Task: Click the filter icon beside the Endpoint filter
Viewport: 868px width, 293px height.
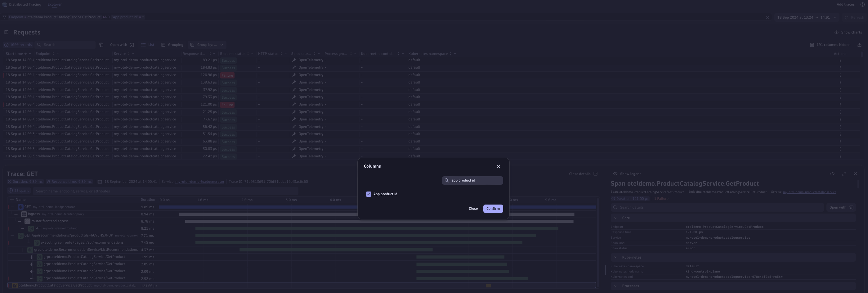Action: tap(4, 17)
